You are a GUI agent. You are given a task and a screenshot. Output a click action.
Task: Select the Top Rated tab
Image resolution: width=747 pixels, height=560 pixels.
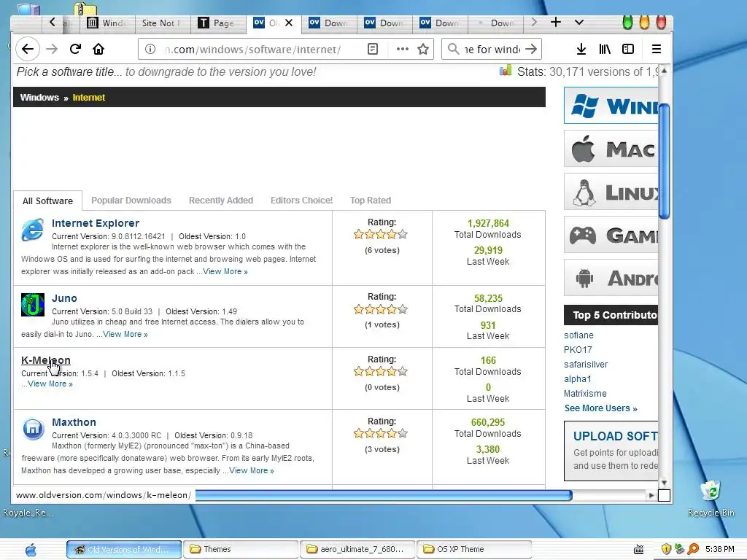[371, 201]
